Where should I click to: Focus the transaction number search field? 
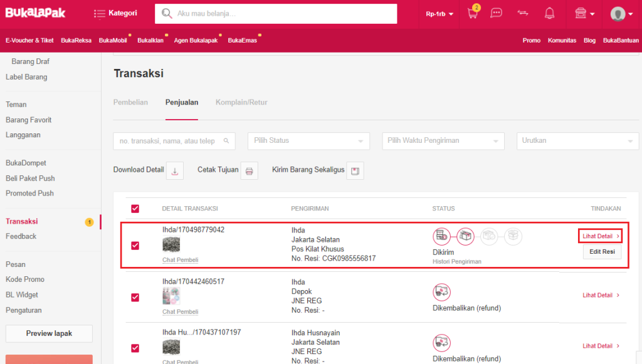pos(174,141)
